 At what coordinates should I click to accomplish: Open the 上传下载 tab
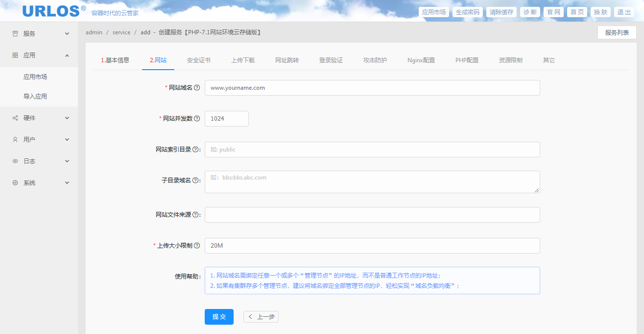243,60
